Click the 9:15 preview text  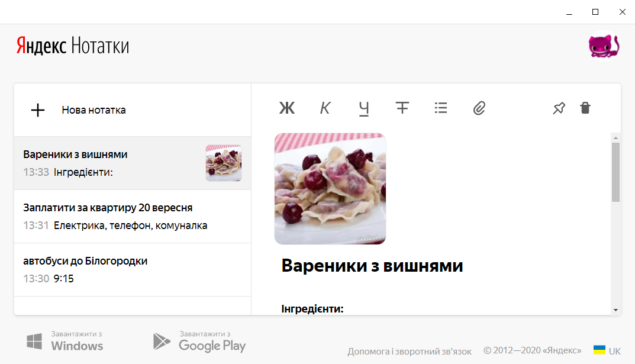click(x=63, y=279)
